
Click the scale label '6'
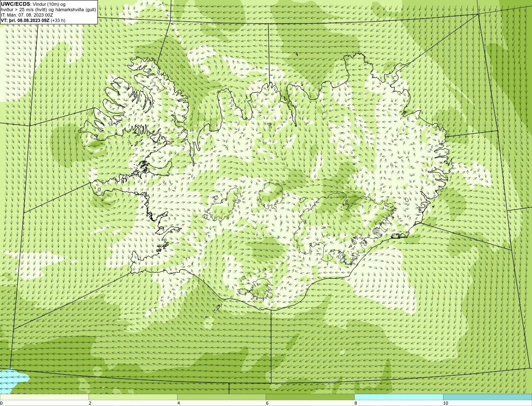point(267,403)
